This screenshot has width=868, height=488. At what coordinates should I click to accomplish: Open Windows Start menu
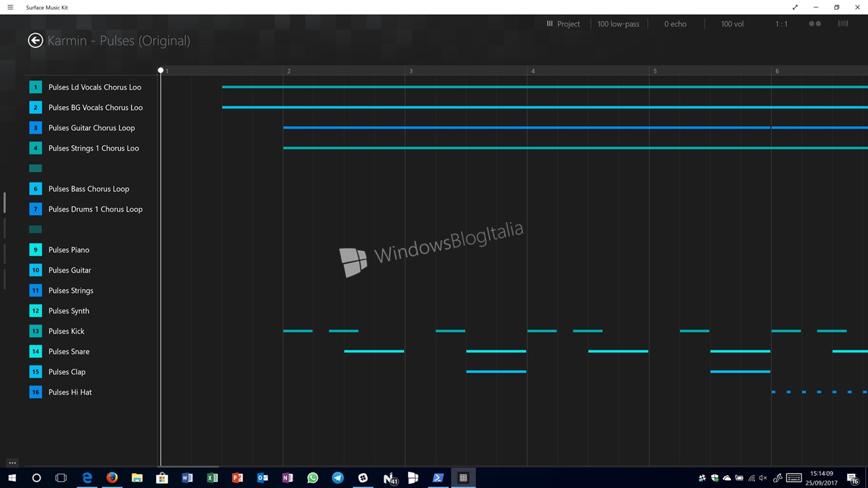12,478
